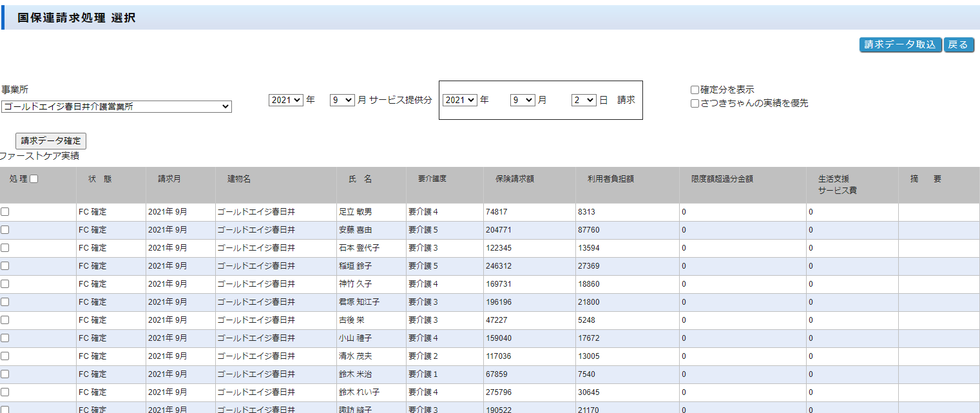Click the 請求データ確定 button
The image size is (980, 413).
point(51,141)
